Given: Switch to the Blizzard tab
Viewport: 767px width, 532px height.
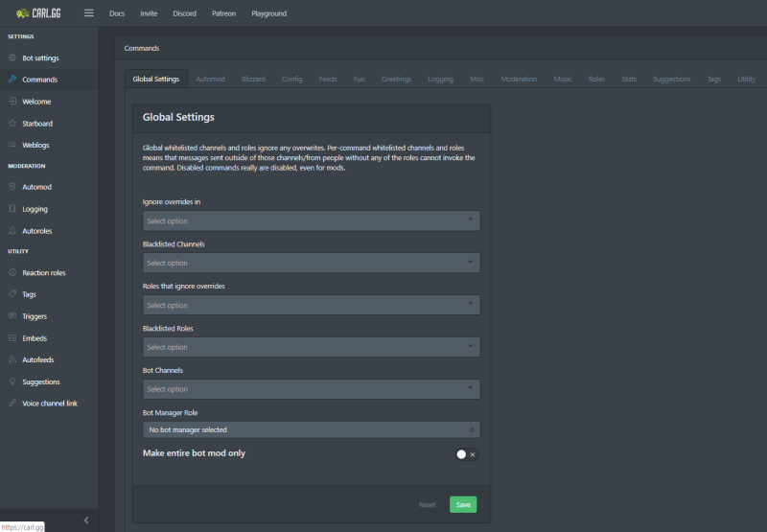Looking at the screenshot, I should 253,80.
